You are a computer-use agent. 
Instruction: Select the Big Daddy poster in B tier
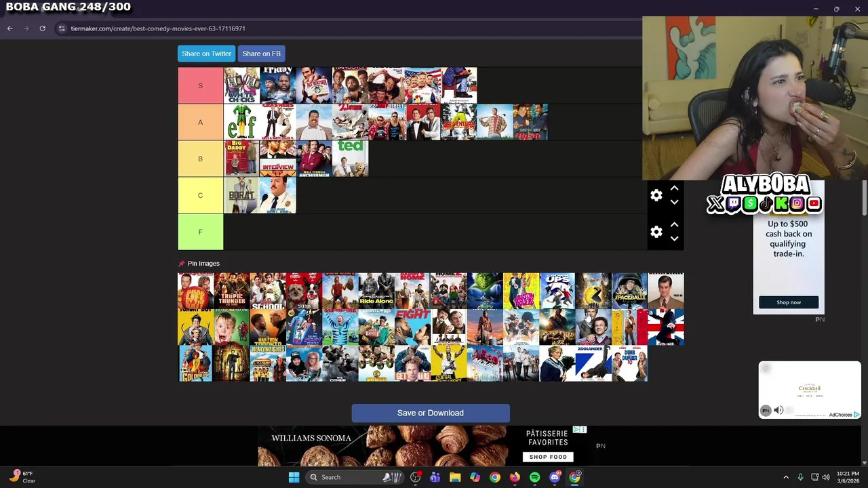pyautogui.click(x=241, y=159)
